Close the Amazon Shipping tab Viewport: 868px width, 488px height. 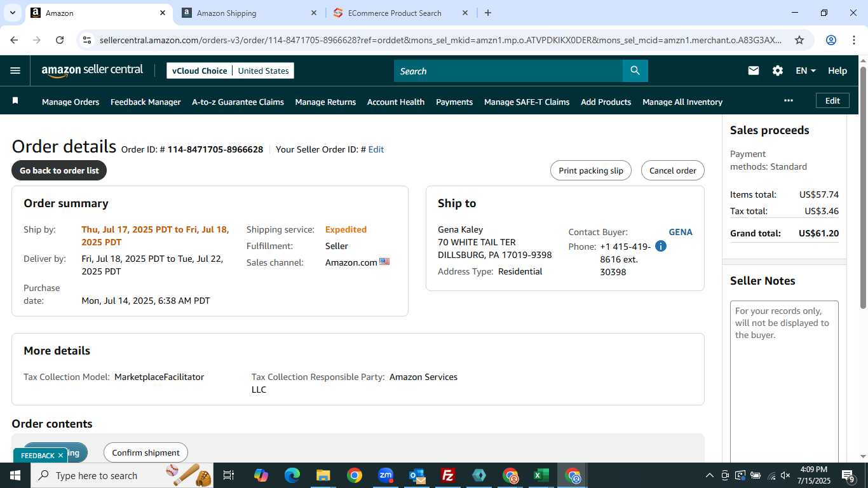pos(314,13)
